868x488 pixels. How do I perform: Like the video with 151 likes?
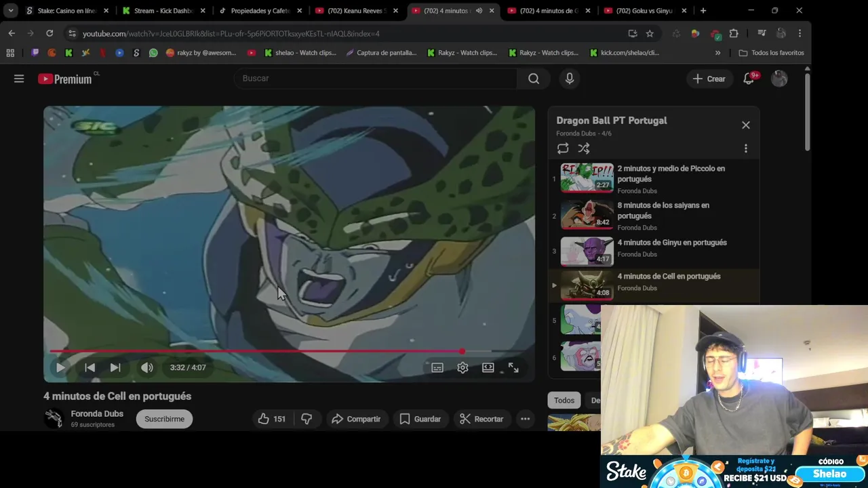pos(271,419)
